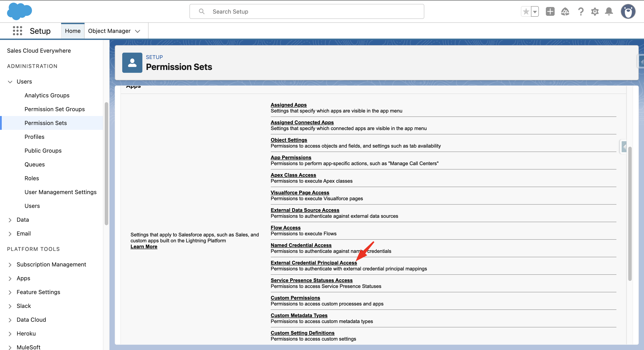Screen dimensions: 644x350
Task: Open the Global Actions plus icon
Action: 550,12
